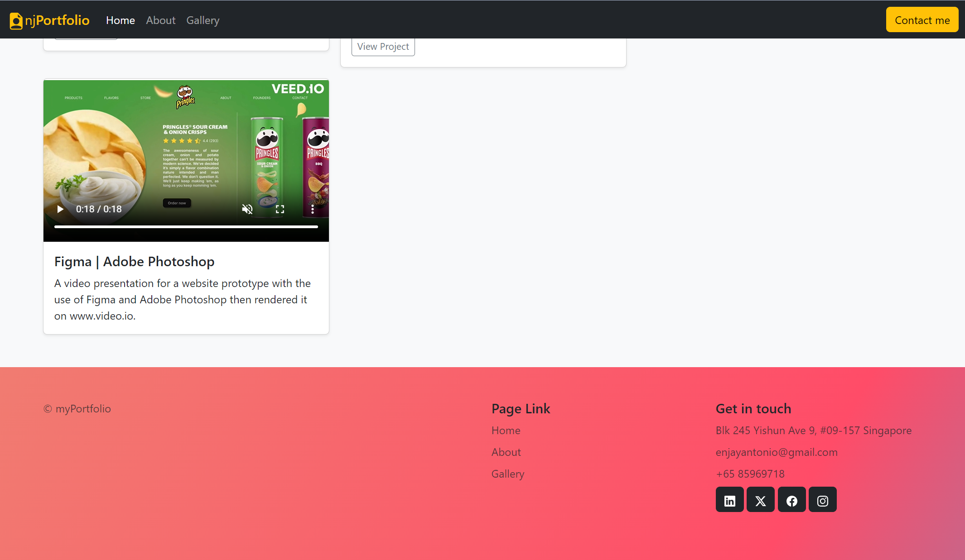Click the footer Home page link
The height and width of the screenshot is (560, 965).
coord(506,431)
